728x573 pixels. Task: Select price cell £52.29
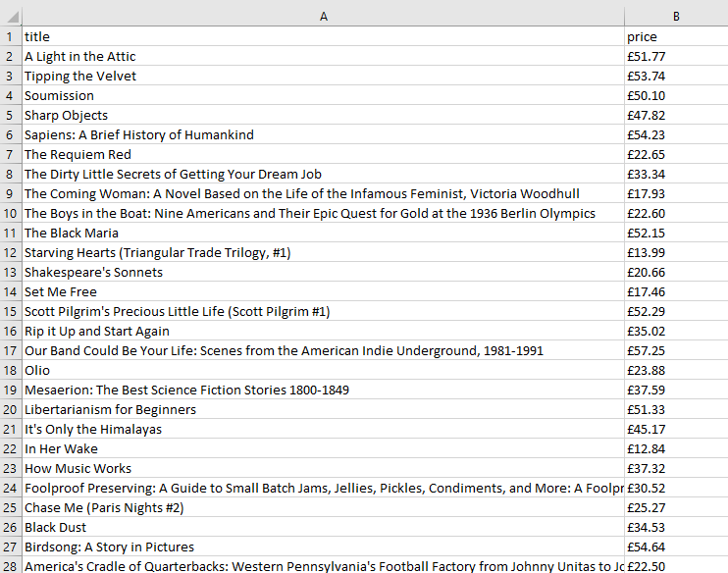[x=676, y=311]
